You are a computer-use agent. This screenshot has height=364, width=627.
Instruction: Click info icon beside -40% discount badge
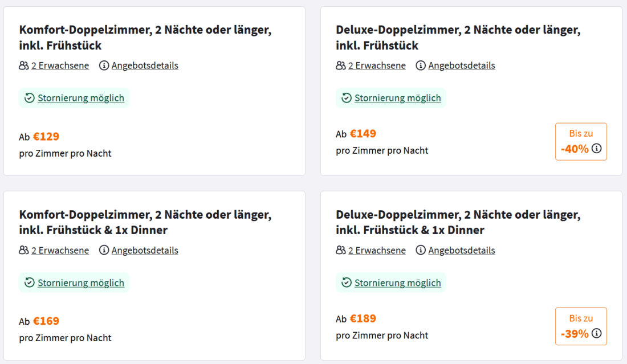point(597,149)
